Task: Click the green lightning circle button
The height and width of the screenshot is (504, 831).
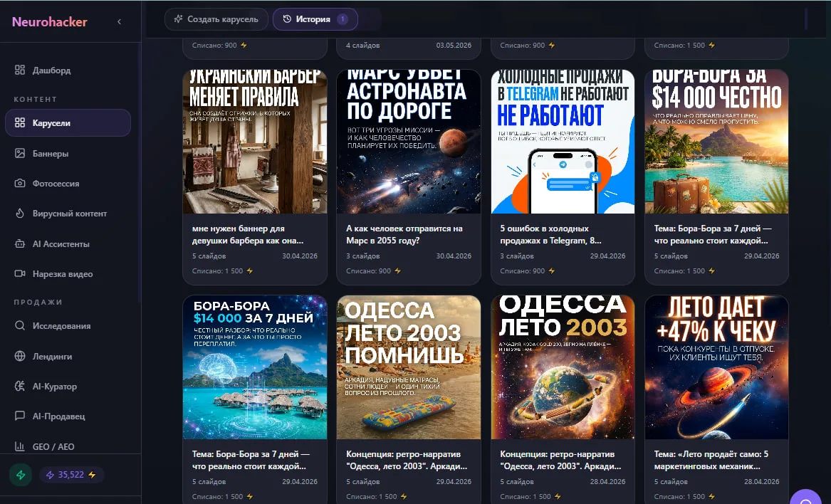Action: point(21,475)
